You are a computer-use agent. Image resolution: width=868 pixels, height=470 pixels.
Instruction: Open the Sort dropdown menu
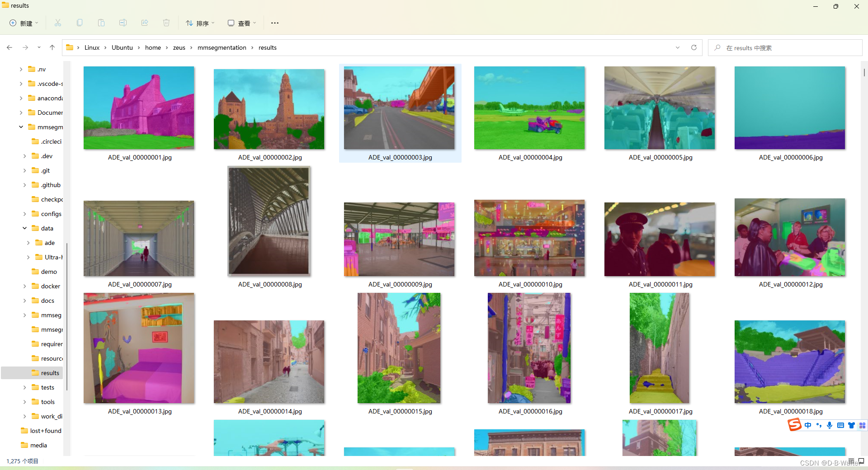200,23
